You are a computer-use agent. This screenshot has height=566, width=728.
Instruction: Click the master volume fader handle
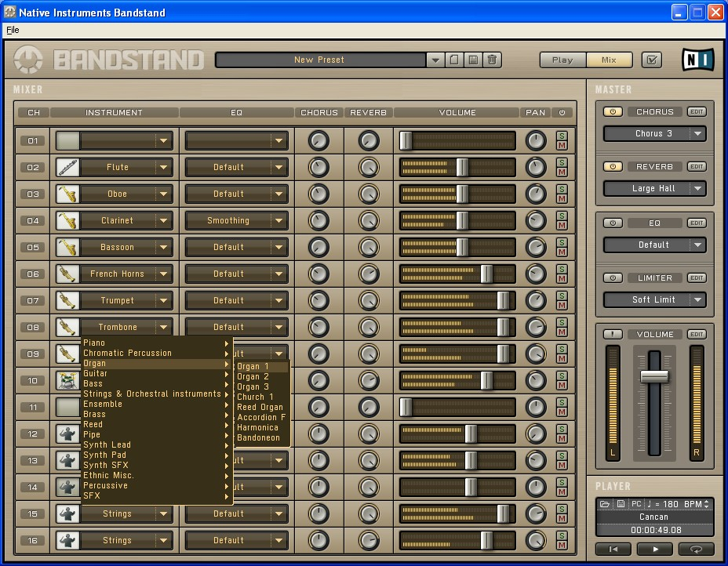pos(653,376)
